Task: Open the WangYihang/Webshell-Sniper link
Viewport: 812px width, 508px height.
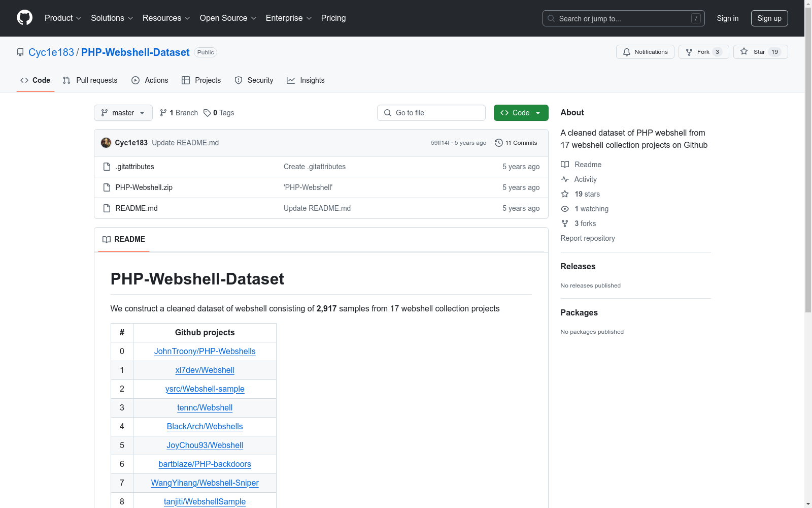Action: [205, 483]
